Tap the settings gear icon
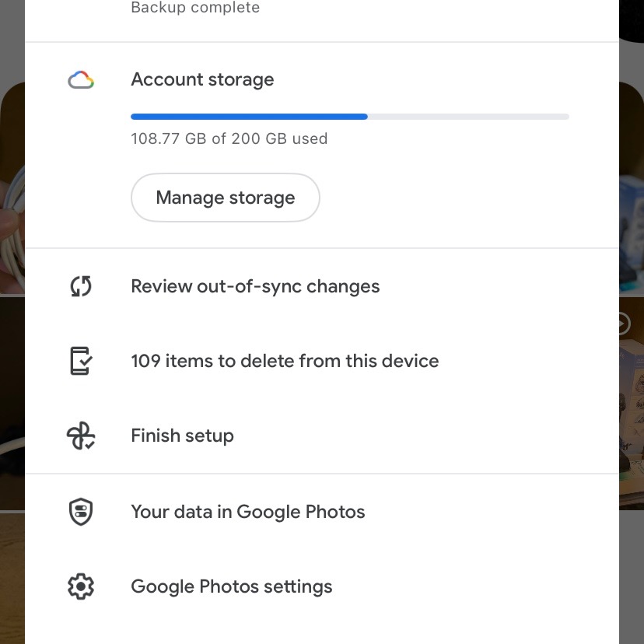 coord(81,586)
